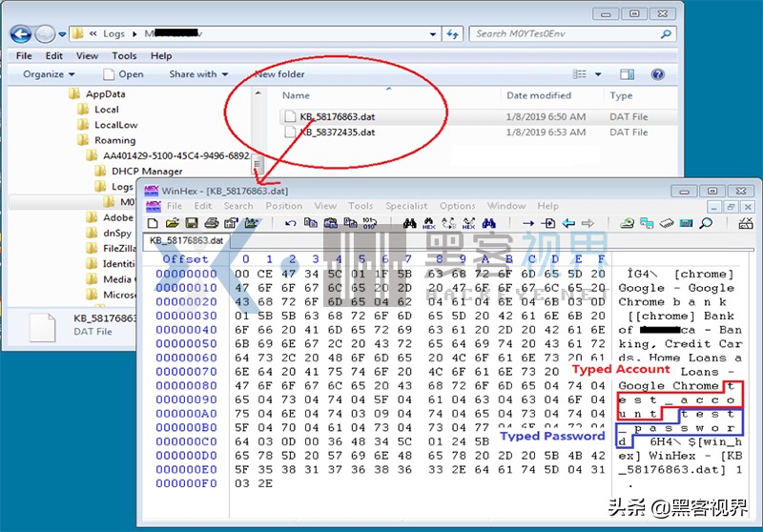Screen dimensions: 763x532
Task: Click WinHex Find text binoculars icon
Action: [x=410, y=223]
